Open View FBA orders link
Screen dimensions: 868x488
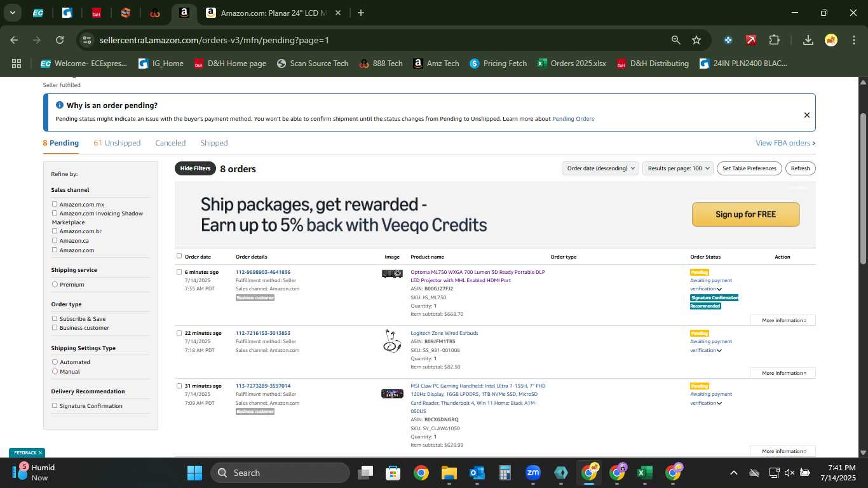[x=785, y=143]
